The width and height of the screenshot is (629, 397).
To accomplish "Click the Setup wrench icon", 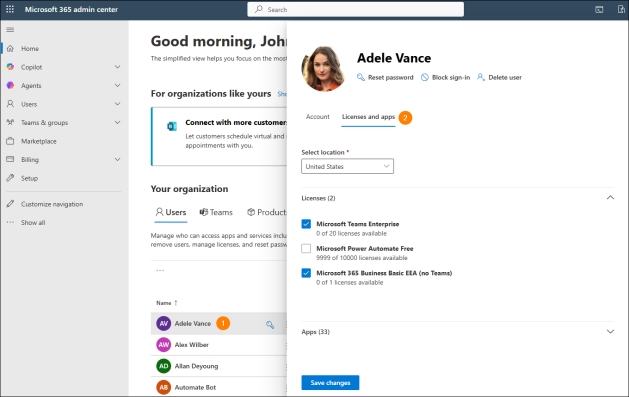I will 10,178.
